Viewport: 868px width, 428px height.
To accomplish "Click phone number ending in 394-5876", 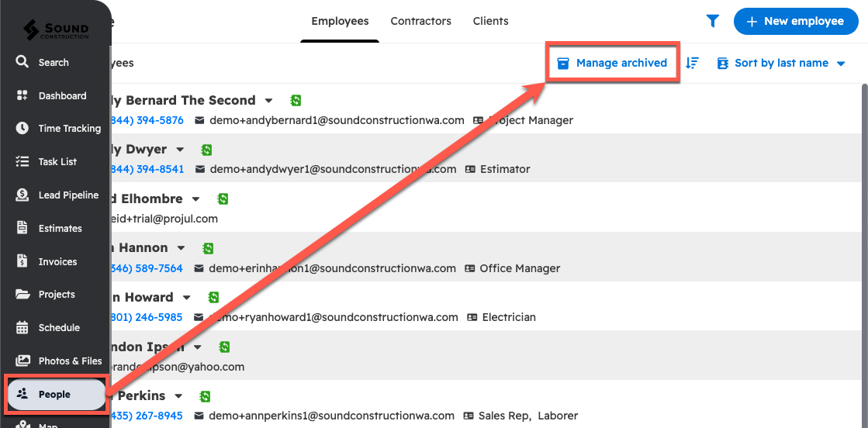I will (149, 120).
